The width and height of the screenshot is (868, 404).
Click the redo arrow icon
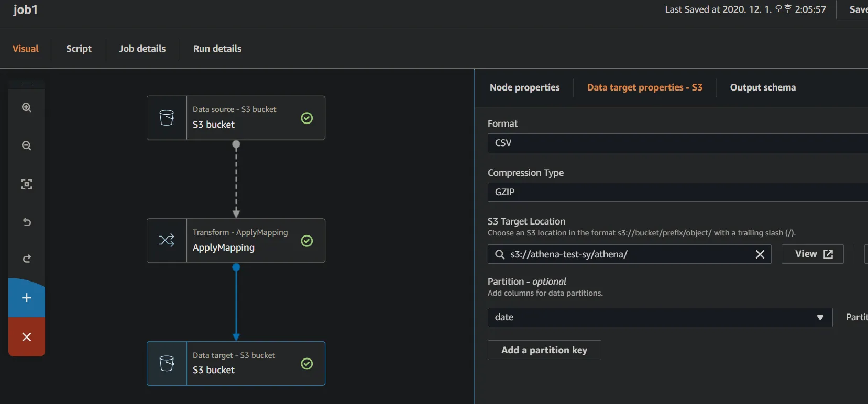pos(27,259)
